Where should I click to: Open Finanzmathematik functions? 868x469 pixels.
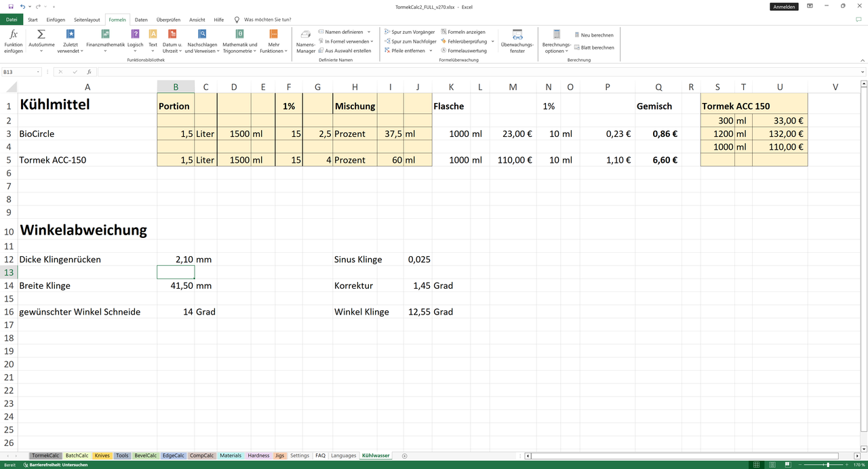[x=106, y=41]
